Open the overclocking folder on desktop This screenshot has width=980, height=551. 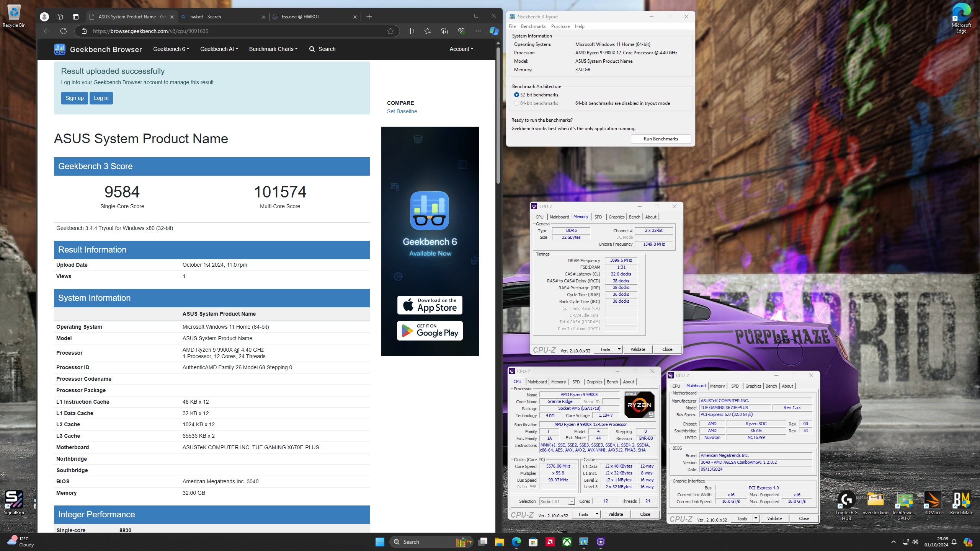click(x=875, y=503)
